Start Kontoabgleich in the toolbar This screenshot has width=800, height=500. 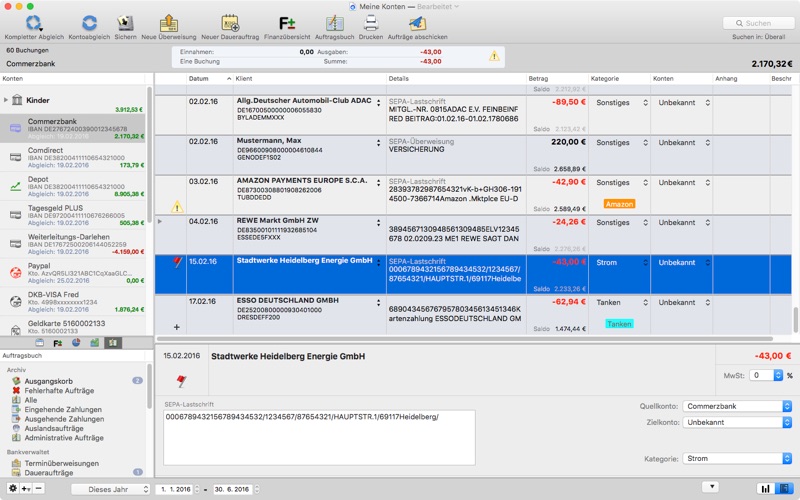(89, 28)
